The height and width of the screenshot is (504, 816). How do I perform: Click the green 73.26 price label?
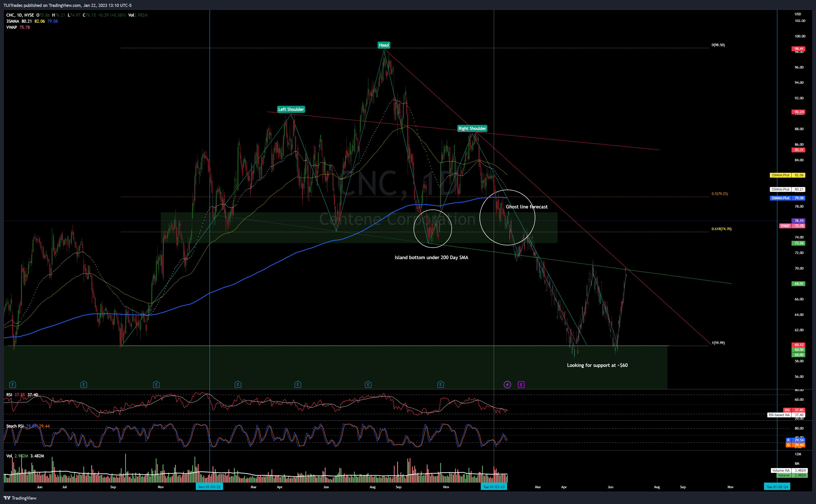pos(798,243)
